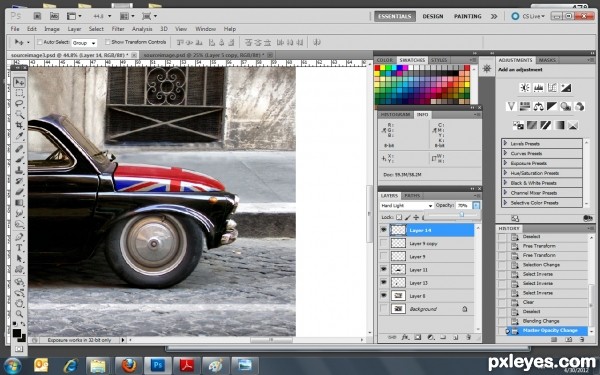Expand Channel Mixer Presets

point(505,192)
